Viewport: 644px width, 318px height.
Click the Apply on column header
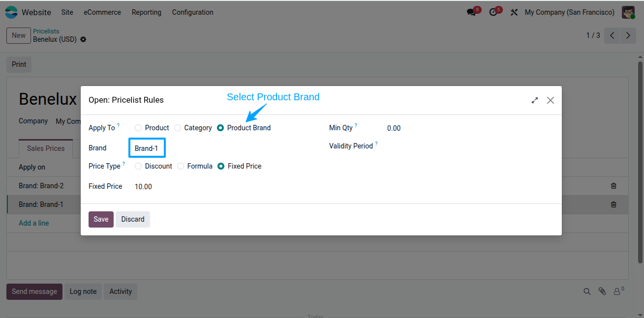(32, 167)
